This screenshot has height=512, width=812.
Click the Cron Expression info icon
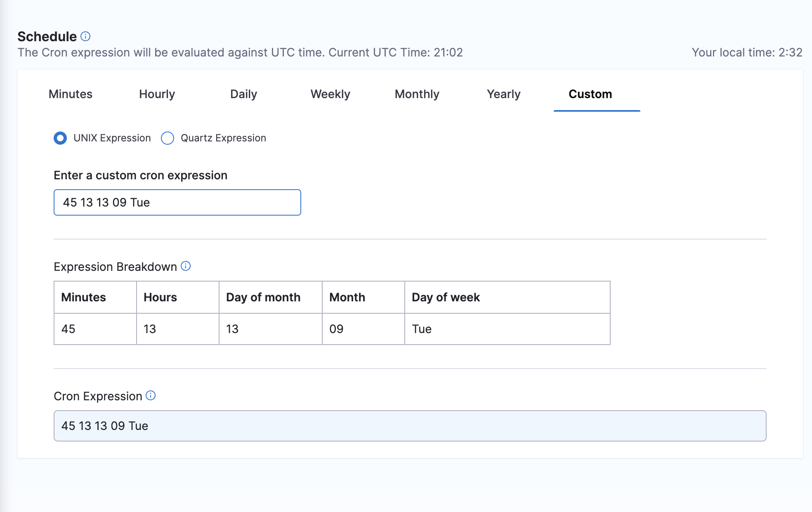(151, 395)
